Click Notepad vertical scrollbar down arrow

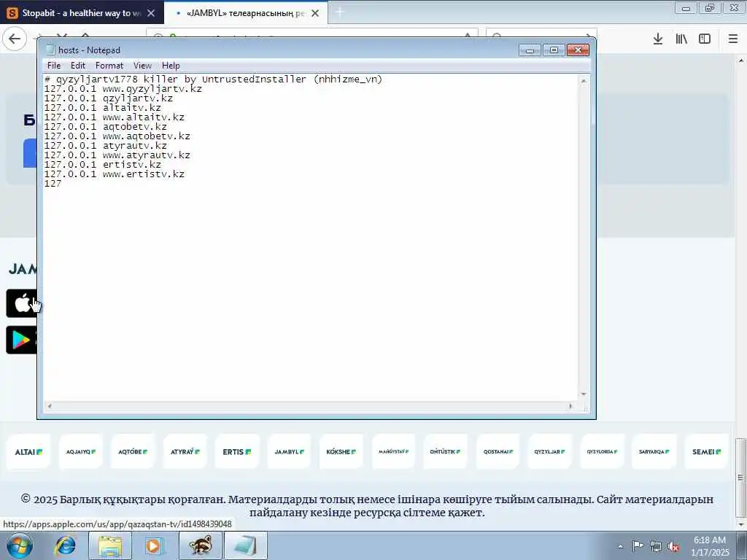pos(584,394)
